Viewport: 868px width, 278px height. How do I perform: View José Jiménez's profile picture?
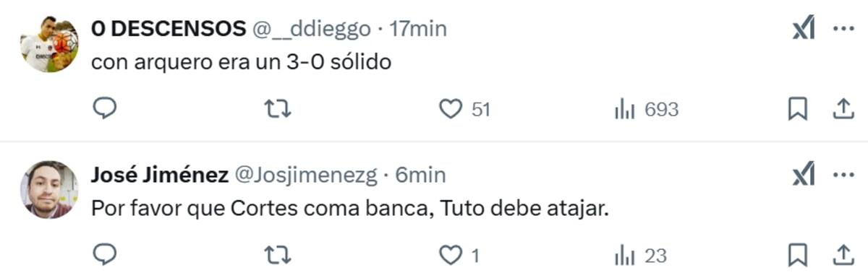point(48,189)
